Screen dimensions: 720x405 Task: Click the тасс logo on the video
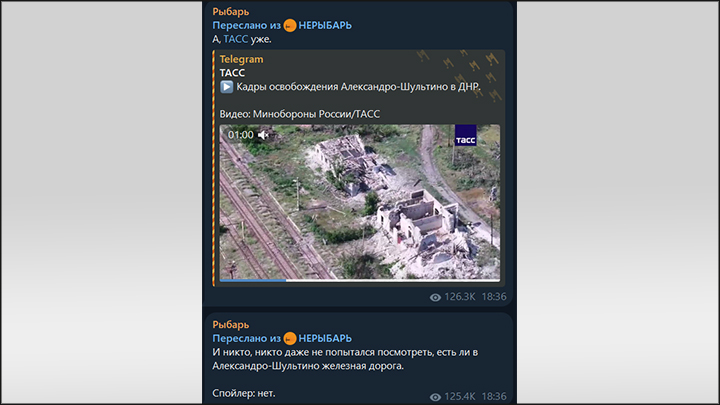(466, 135)
